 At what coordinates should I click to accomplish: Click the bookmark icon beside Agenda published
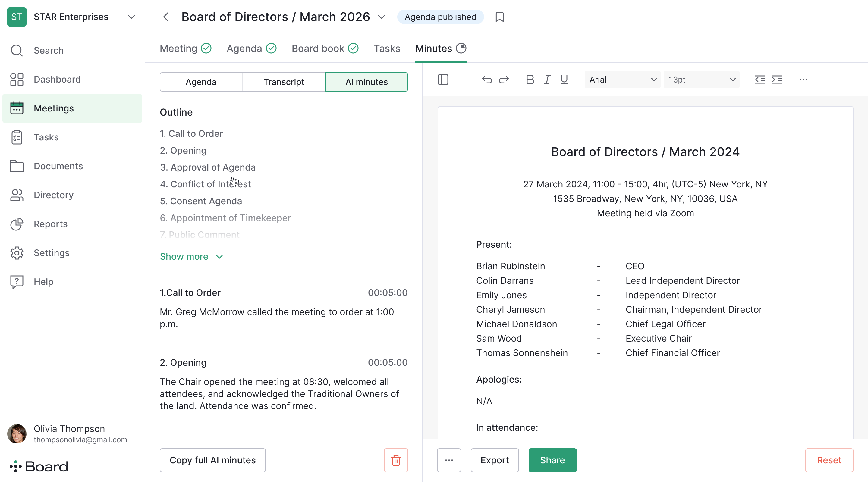tap(499, 17)
